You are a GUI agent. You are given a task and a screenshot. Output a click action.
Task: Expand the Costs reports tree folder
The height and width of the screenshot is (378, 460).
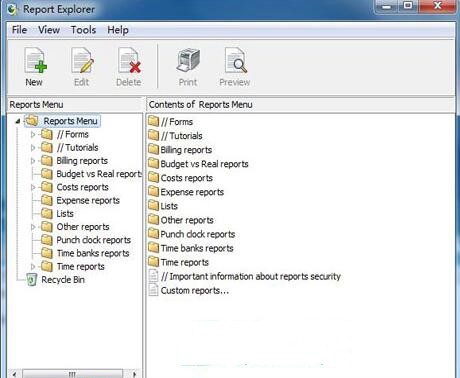[x=33, y=187]
